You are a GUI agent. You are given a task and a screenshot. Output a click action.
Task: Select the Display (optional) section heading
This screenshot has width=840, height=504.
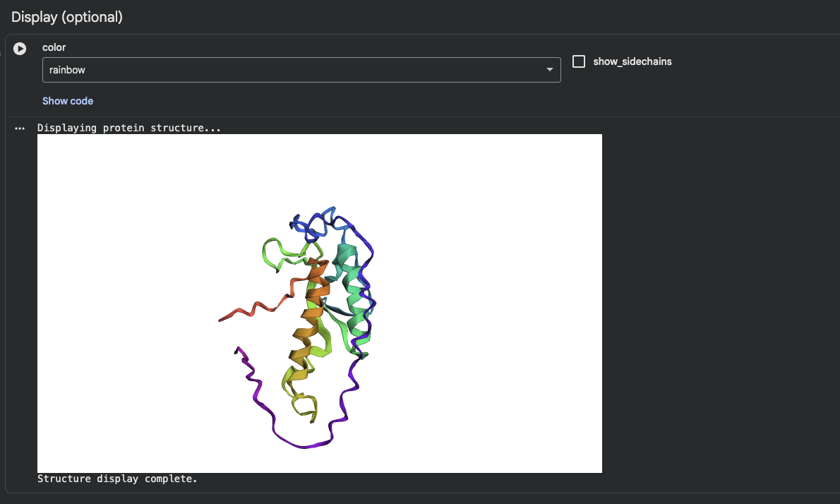click(67, 18)
